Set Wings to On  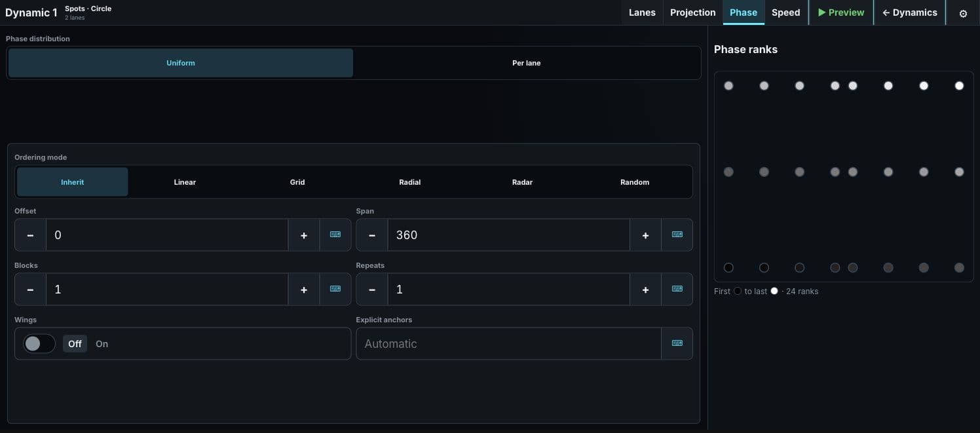tap(102, 343)
